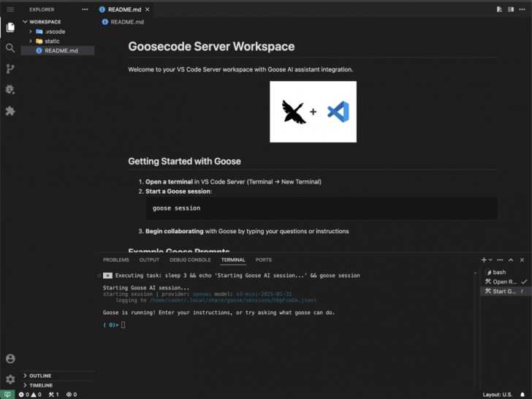Screen dimensions: 532x399
Task: Open README.md in the file explorer
Action: click(x=58, y=50)
